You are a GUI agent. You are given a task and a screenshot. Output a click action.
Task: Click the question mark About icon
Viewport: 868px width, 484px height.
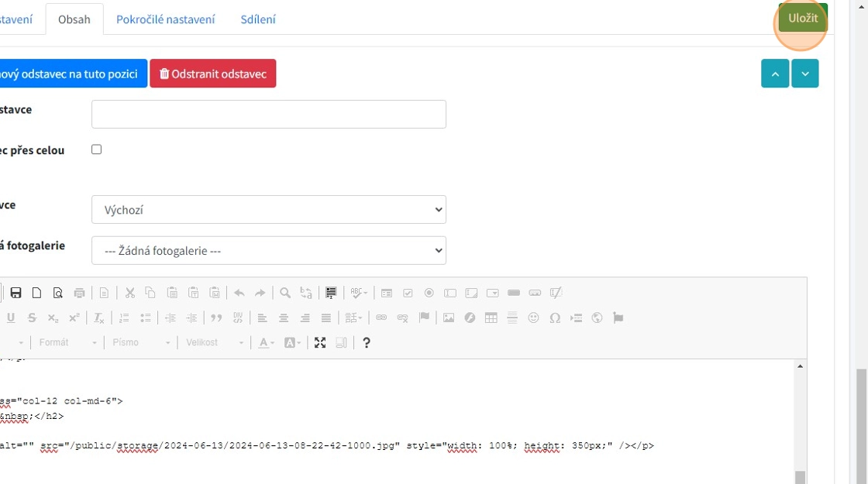pos(367,342)
